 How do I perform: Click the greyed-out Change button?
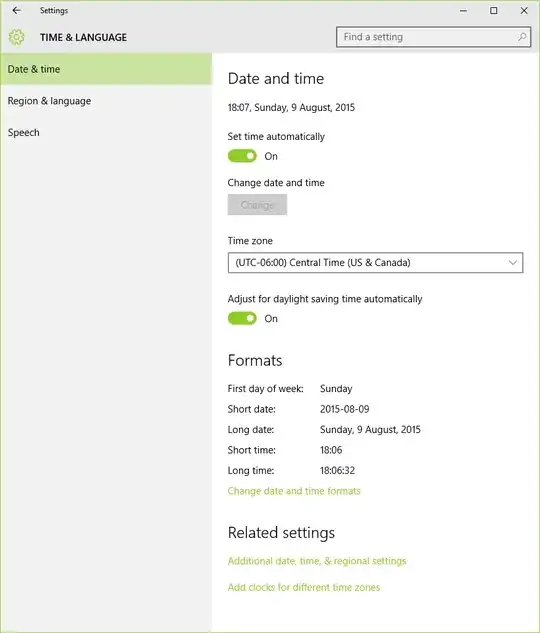pos(257,205)
